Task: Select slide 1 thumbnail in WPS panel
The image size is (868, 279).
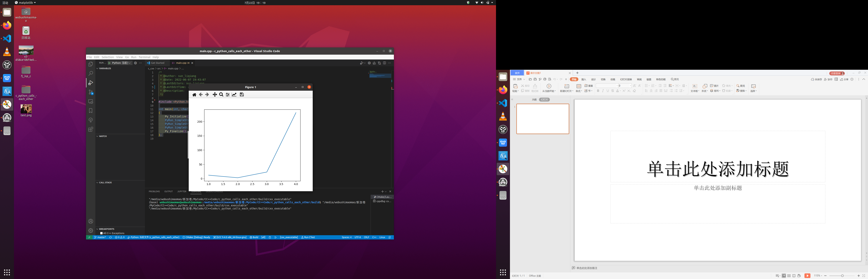Action: point(542,119)
